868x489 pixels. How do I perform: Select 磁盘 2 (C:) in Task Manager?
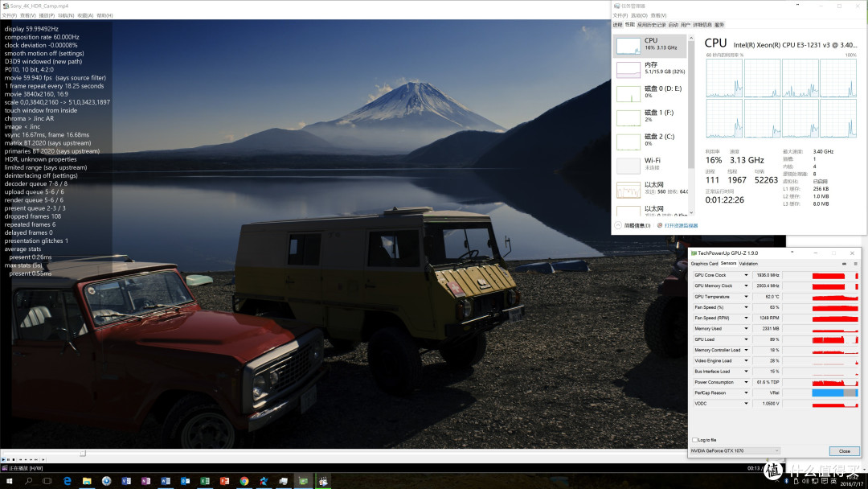pyautogui.click(x=650, y=141)
